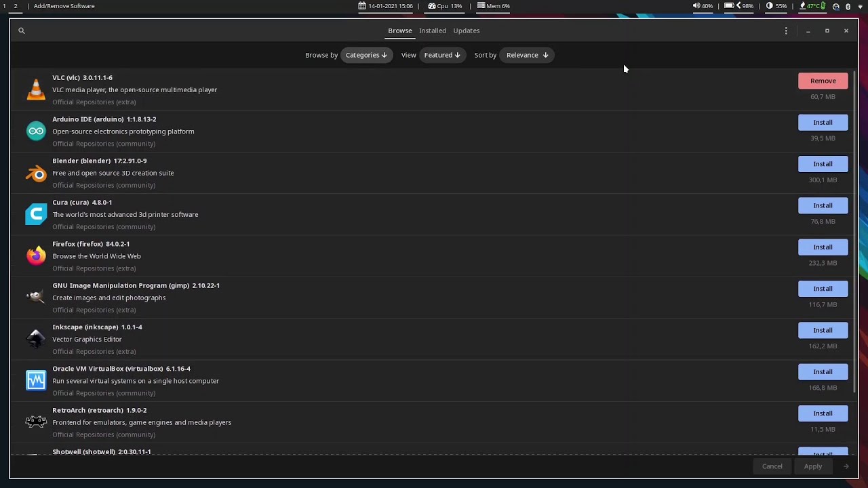Click the brightness icon in top panel
The image size is (868, 488).
[770, 6]
